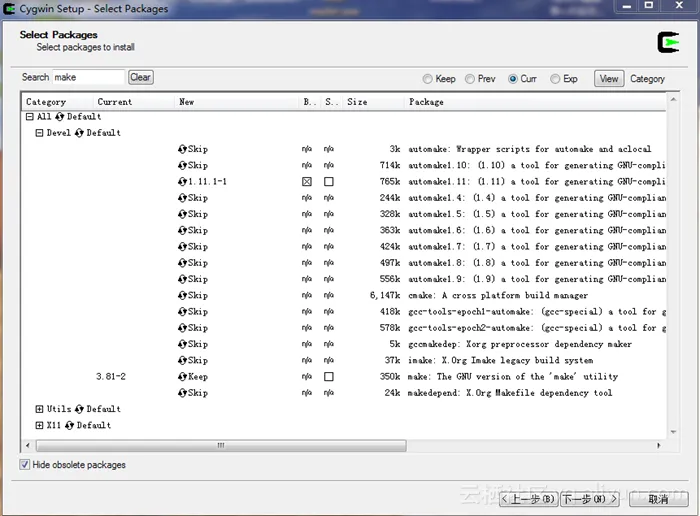Viewport: 700px width, 516px height.
Task: Click the cycle icon beside version 1.11.1-1
Action: click(x=182, y=182)
